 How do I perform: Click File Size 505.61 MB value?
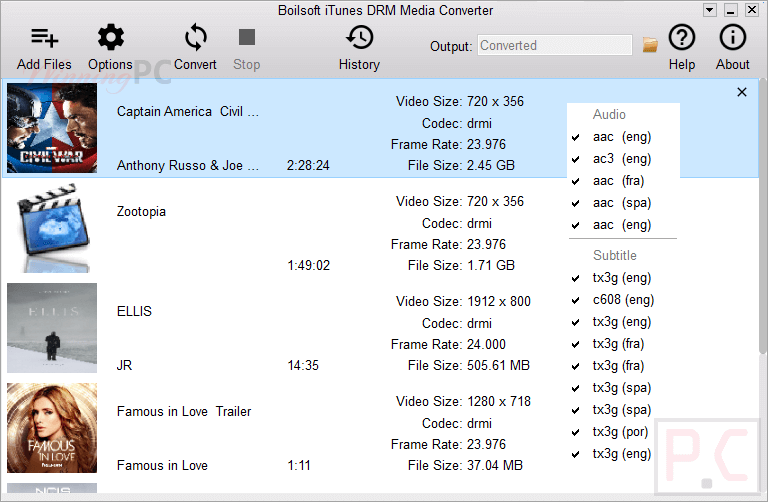pos(498,365)
